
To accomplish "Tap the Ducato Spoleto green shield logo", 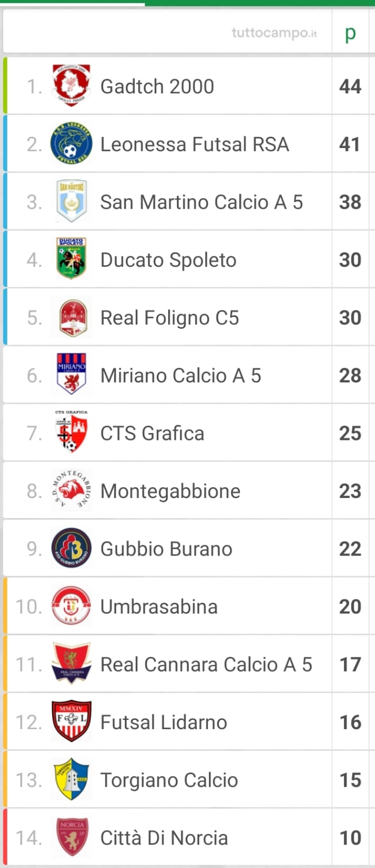I will pyautogui.click(x=71, y=259).
